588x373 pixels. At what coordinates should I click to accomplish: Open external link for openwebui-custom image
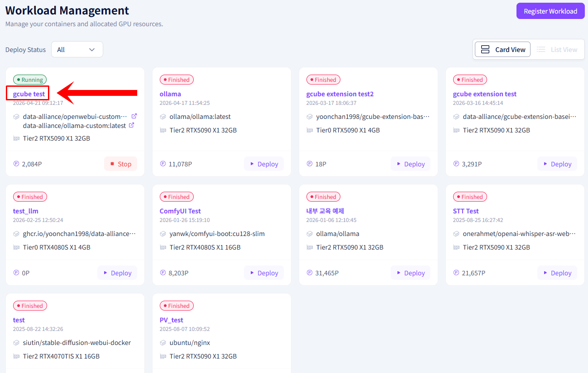[x=134, y=116]
